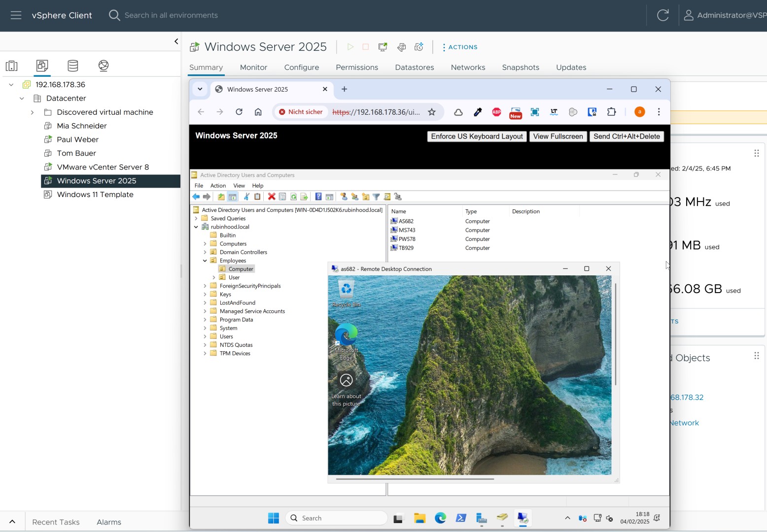This screenshot has height=532, width=767.
Task: Click the Export List icon in ADUC toolbar
Action: [304, 197]
